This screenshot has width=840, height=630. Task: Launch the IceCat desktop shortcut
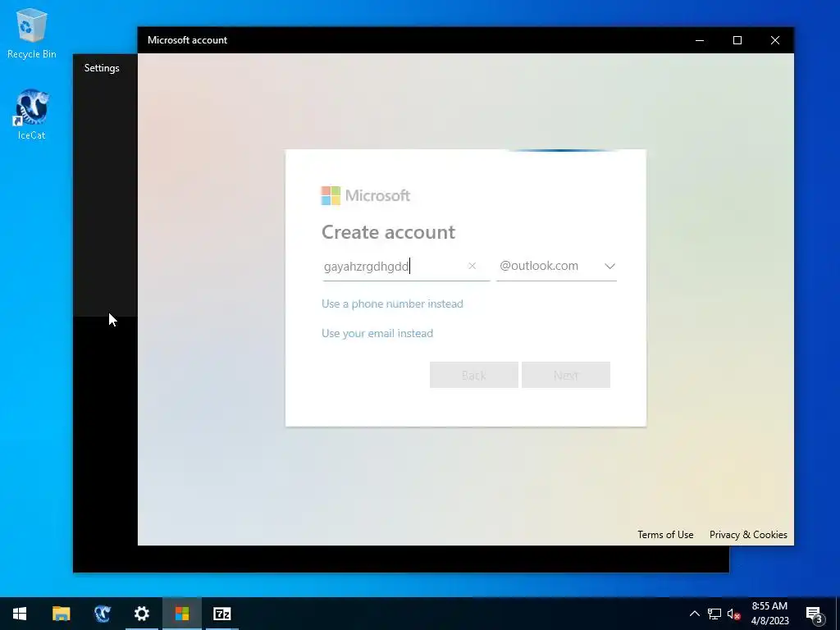(x=32, y=115)
